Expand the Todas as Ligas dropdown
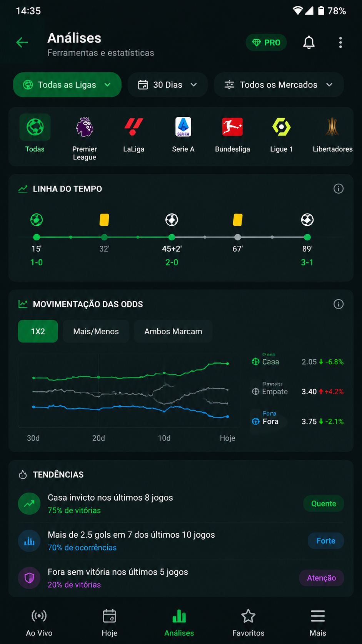The height and width of the screenshot is (644, 362). click(x=67, y=85)
